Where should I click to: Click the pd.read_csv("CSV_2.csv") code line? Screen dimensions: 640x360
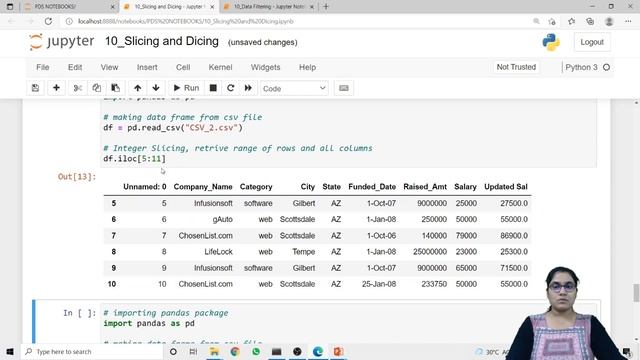(173, 128)
